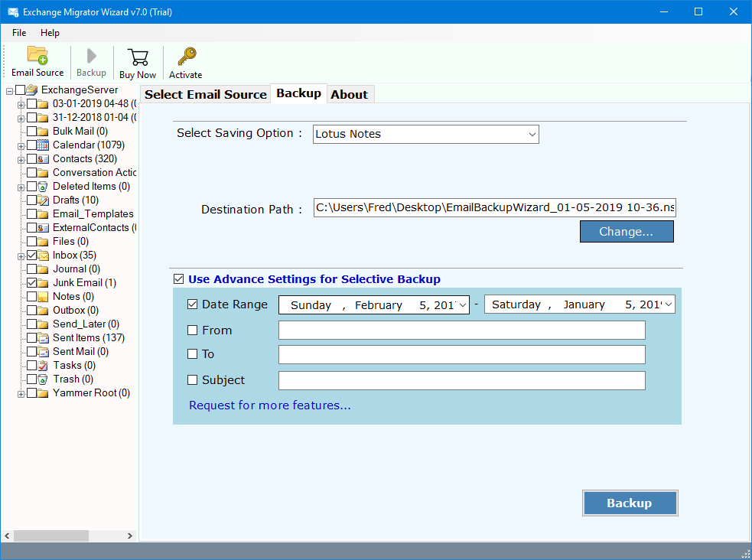Expand the Deleted Items tree node

pos(21,187)
